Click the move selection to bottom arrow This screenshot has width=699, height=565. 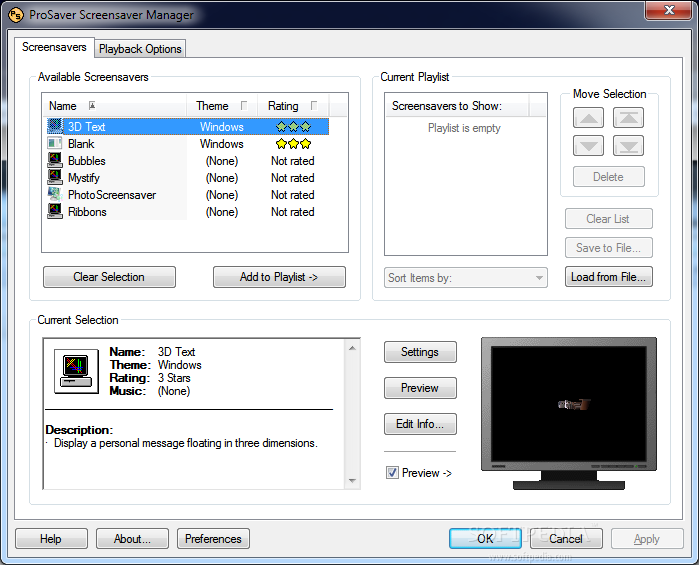pos(629,146)
